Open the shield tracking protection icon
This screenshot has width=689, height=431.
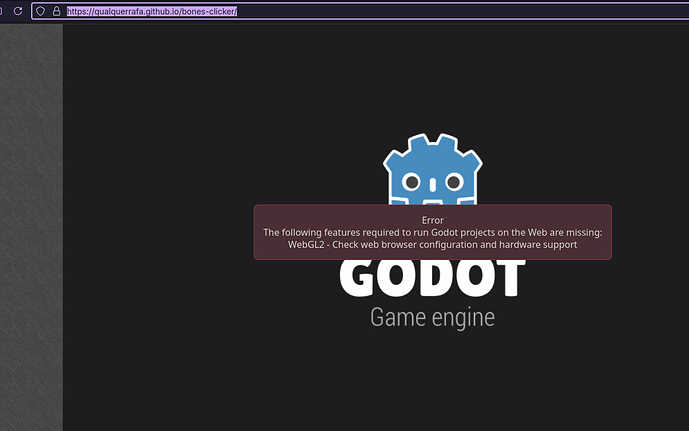40,11
